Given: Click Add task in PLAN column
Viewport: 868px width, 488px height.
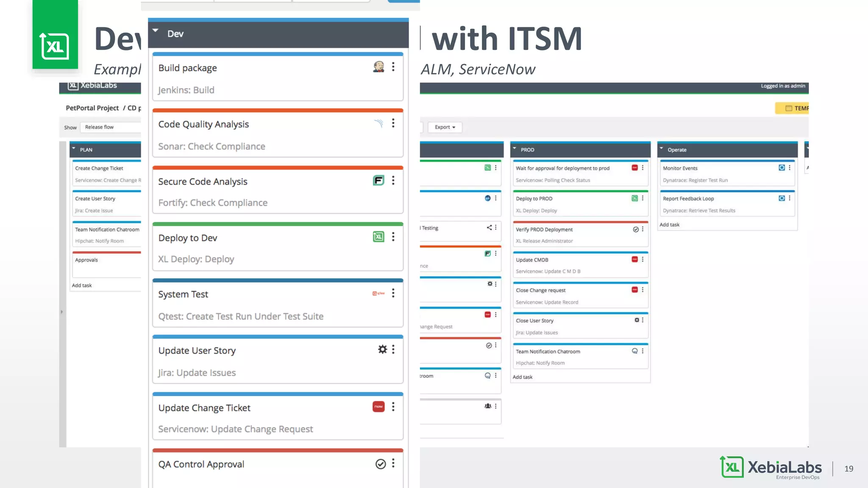Looking at the screenshot, I should [x=82, y=285].
